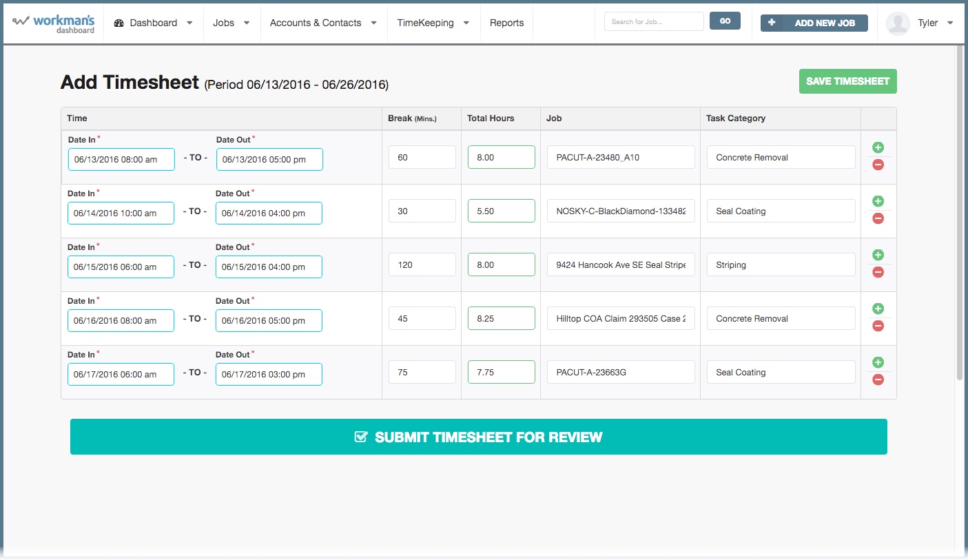Viewport: 968px width, 560px height.
Task: Edit Date In 06/17/2016 06:00 am
Action: (x=121, y=374)
